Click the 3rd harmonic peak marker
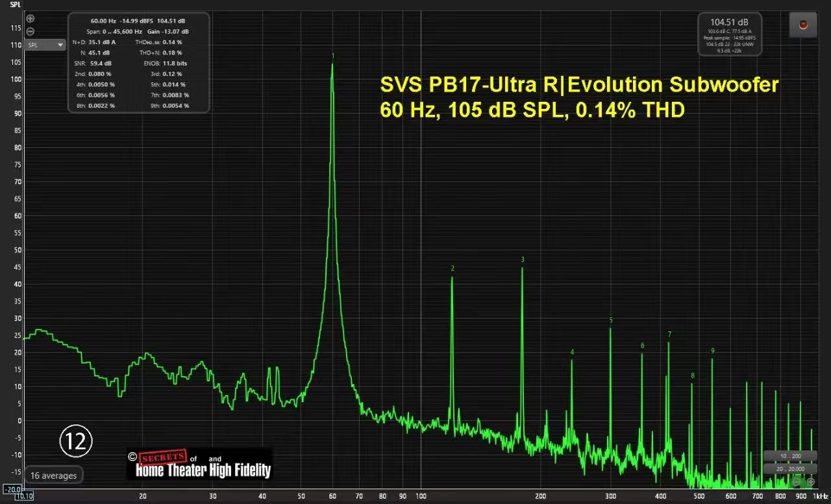The image size is (831, 504). 523,260
